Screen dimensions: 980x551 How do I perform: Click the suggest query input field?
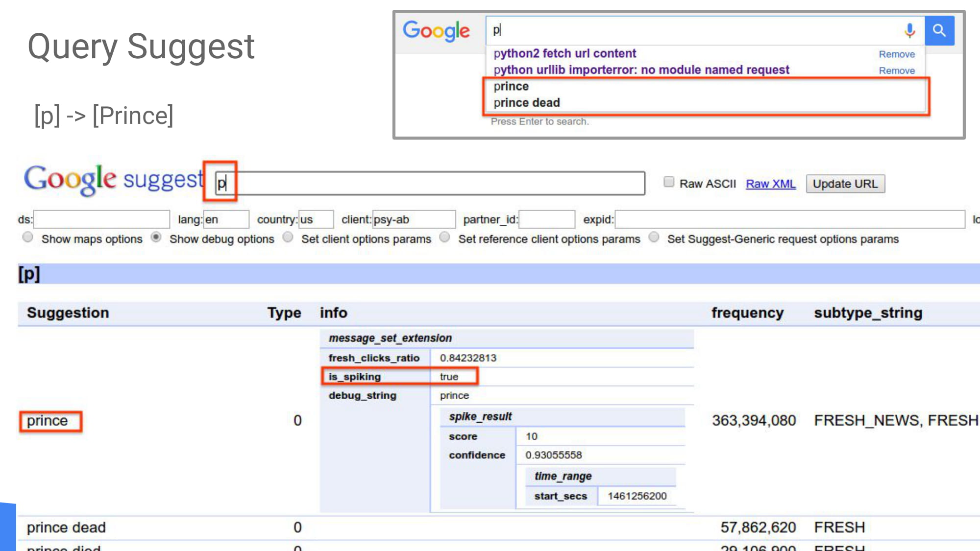tap(430, 183)
